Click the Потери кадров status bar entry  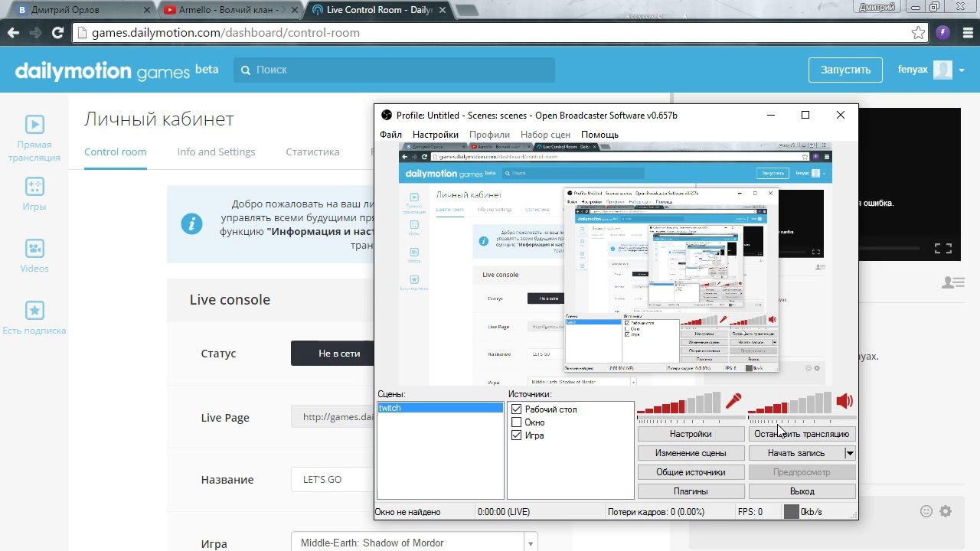coord(655,512)
